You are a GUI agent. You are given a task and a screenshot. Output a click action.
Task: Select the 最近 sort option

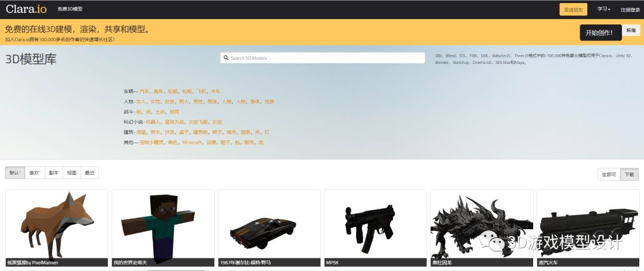[x=90, y=173]
